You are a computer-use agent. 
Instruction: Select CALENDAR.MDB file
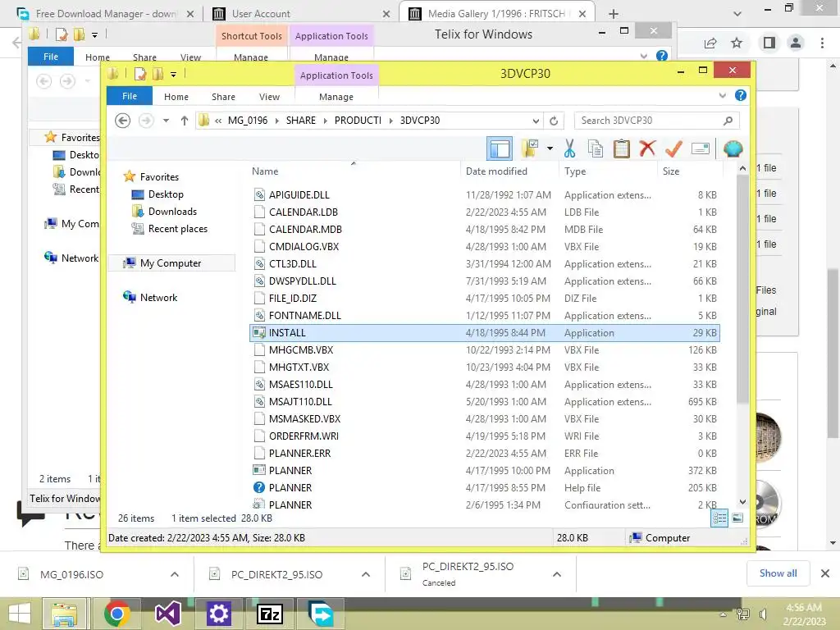point(484,230)
